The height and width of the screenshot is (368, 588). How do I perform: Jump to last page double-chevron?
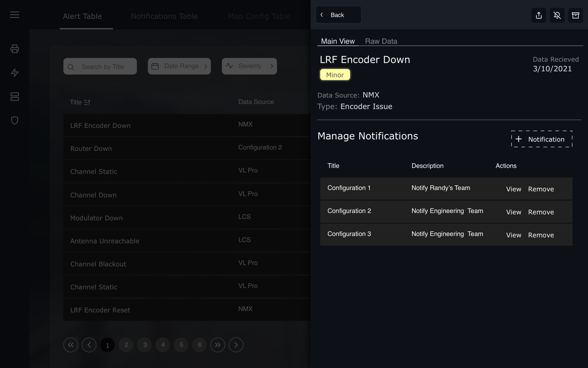218,345
